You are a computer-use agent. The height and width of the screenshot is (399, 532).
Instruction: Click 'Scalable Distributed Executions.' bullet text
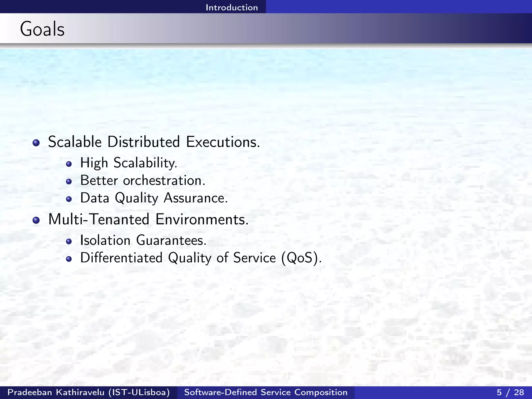154,142
